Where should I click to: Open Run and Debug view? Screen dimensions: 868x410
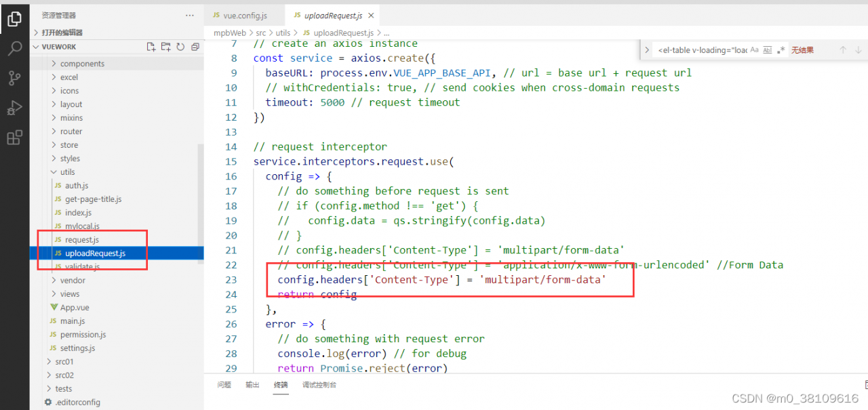tap(14, 108)
